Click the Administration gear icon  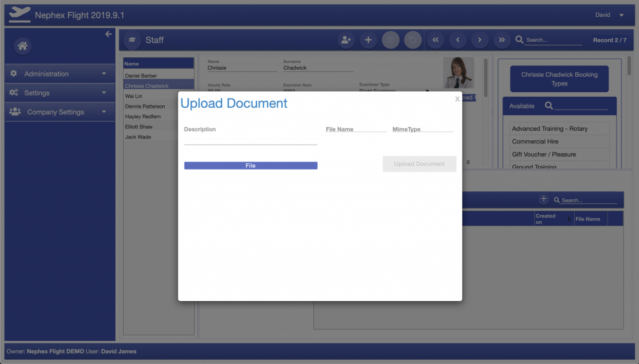(14, 74)
